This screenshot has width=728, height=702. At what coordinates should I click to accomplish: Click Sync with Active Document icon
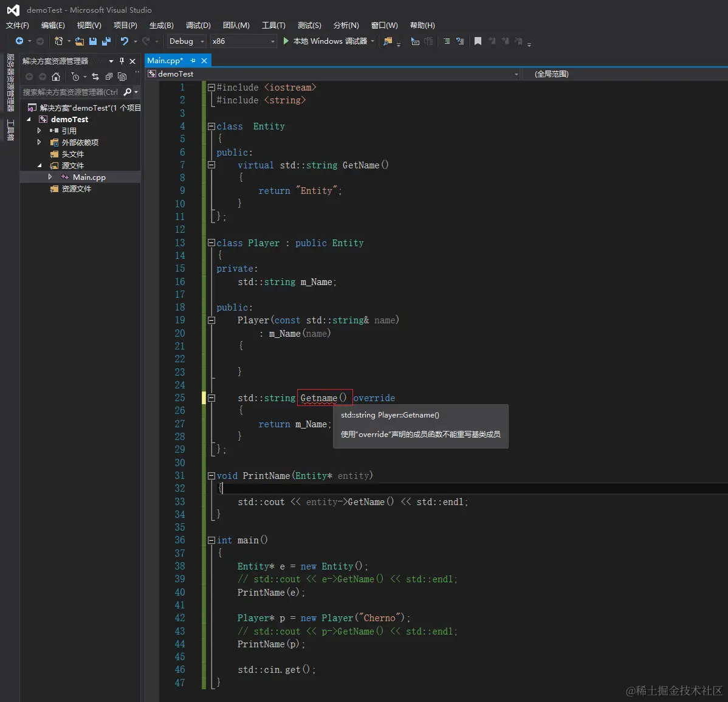(x=95, y=77)
